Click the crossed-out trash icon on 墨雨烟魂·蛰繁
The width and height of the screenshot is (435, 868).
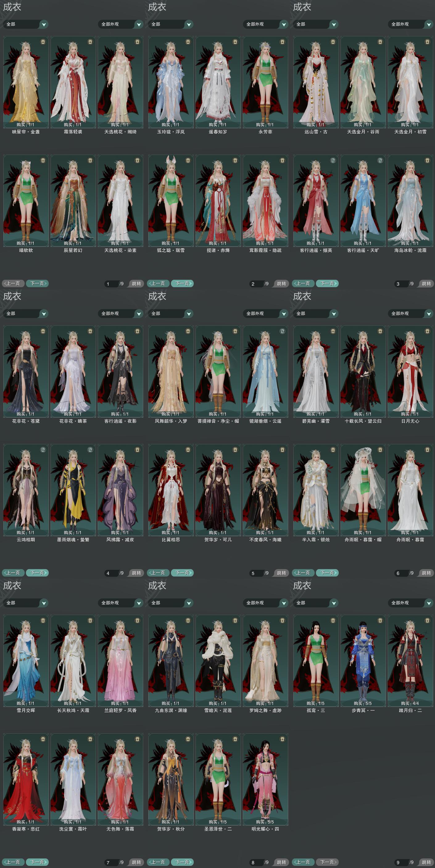(x=90, y=450)
